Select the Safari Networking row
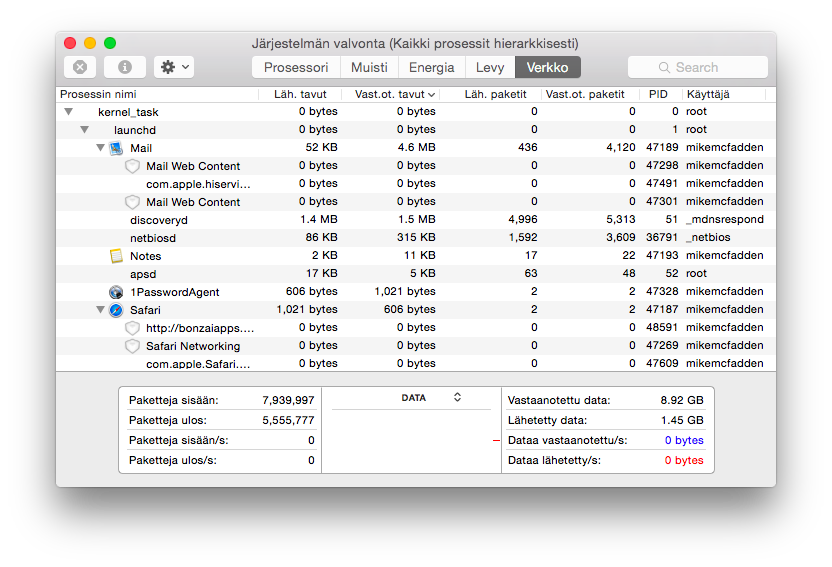The image size is (832, 567). (416, 346)
